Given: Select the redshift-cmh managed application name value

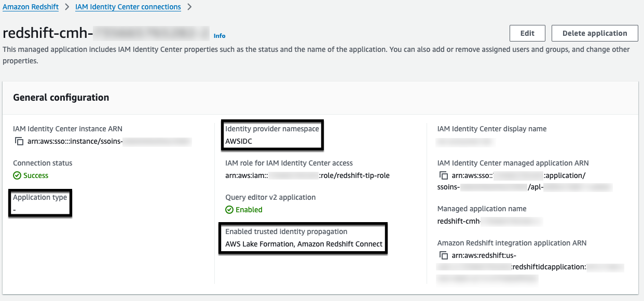Looking at the screenshot, I should 489,221.
